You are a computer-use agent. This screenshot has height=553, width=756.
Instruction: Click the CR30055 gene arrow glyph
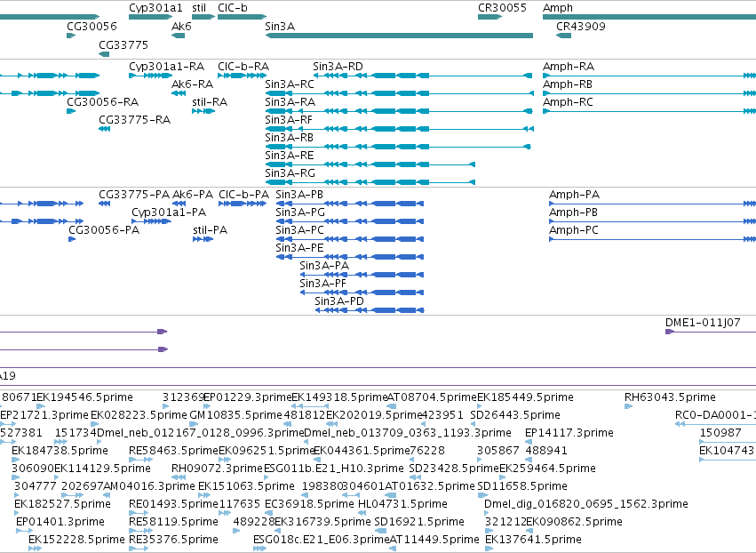click(x=489, y=18)
